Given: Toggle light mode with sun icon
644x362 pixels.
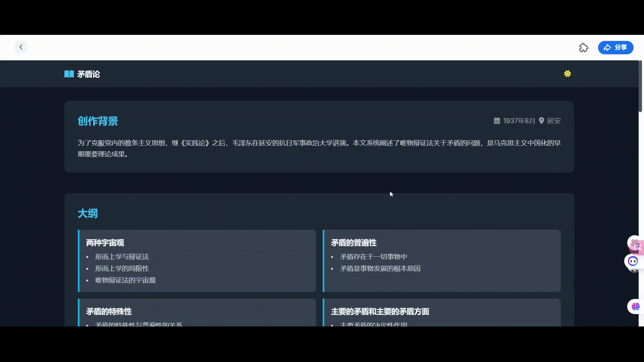Looking at the screenshot, I should (x=567, y=74).
